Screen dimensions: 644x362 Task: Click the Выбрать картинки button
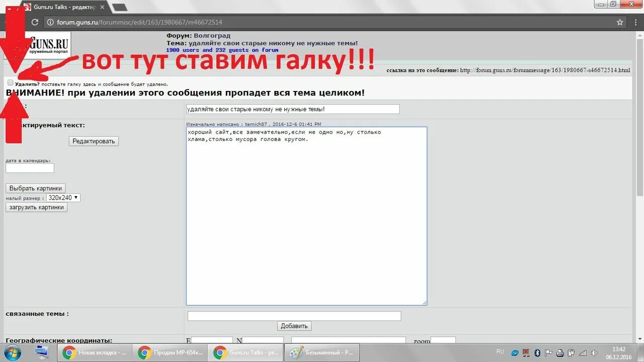pos(35,188)
